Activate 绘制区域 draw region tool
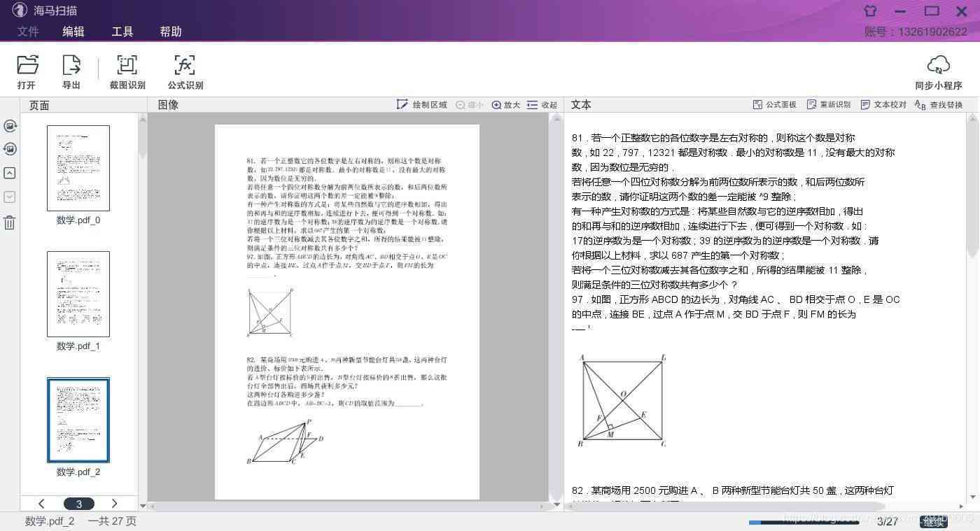This screenshot has height=531, width=980. tap(421, 105)
